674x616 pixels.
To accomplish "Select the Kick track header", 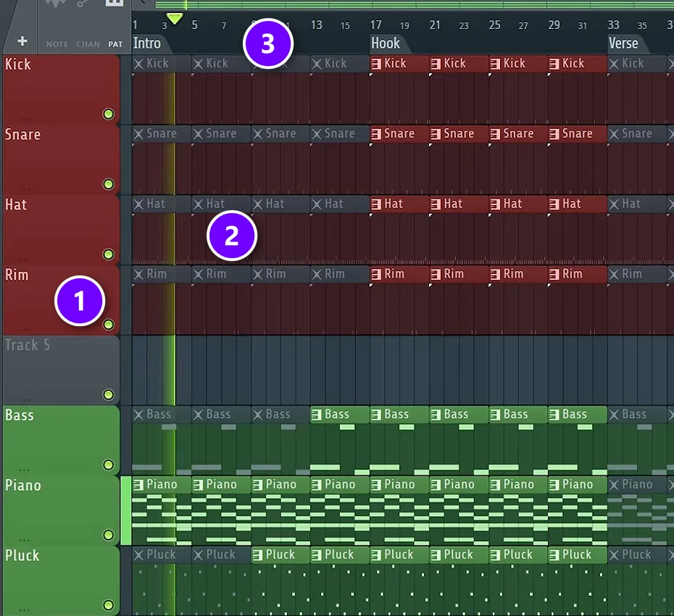I will pyautogui.click(x=61, y=89).
